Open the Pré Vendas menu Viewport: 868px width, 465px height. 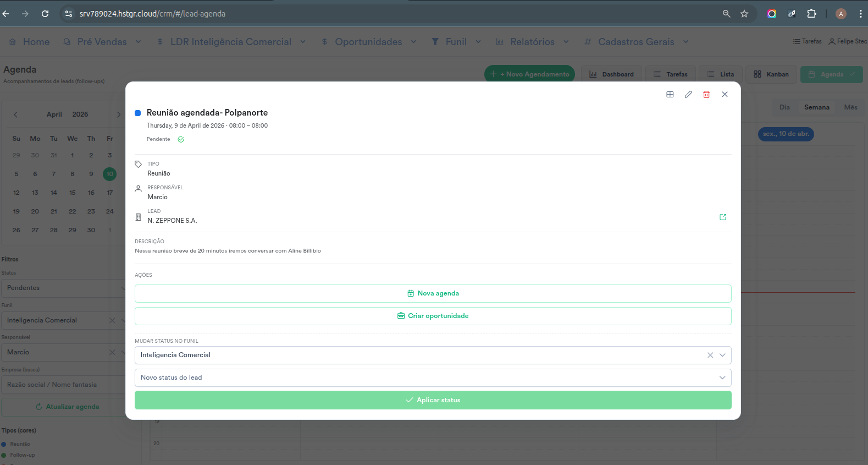(102, 42)
